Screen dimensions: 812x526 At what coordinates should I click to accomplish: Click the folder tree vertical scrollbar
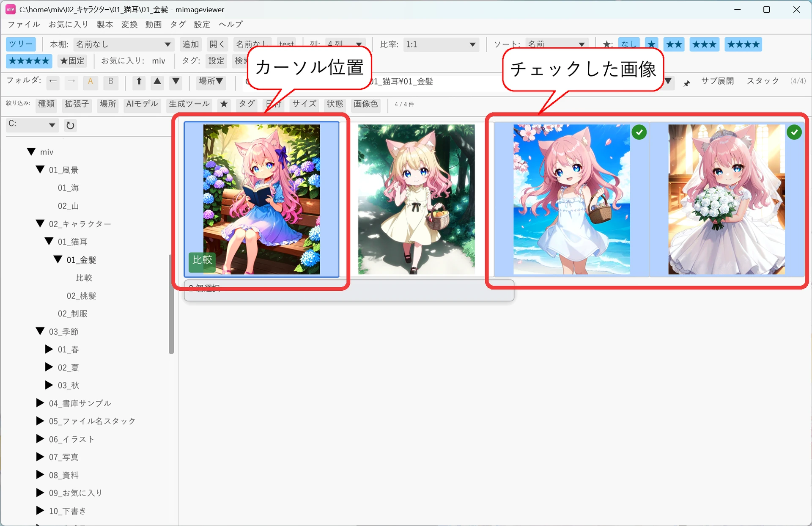171,304
